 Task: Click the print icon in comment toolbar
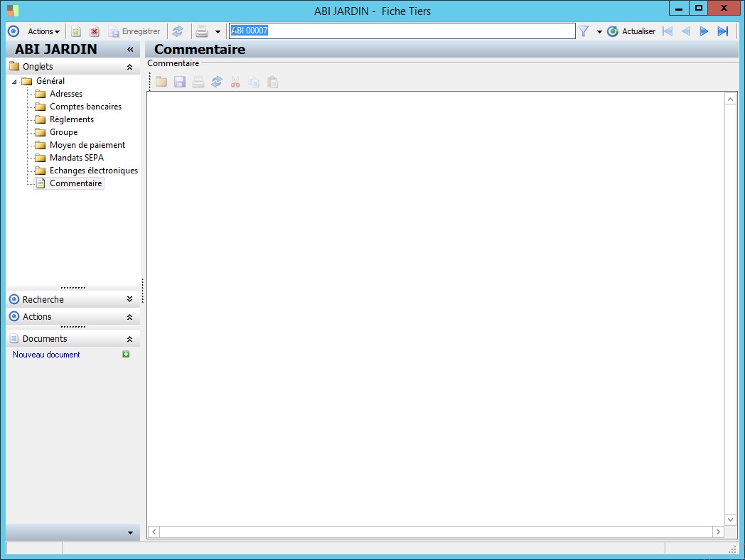[198, 82]
